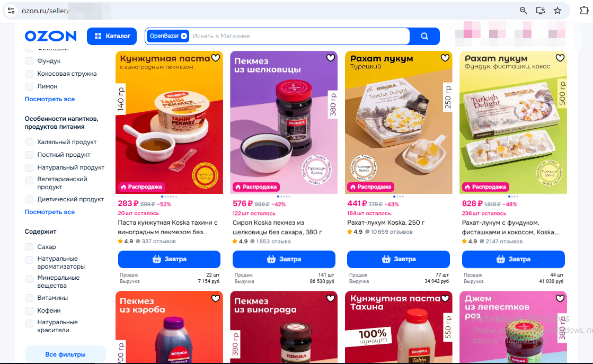Viewport: 593px width, 364px height.
Task: Expand Посмотреть все under Особенности напитков
Action: (x=49, y=212)
